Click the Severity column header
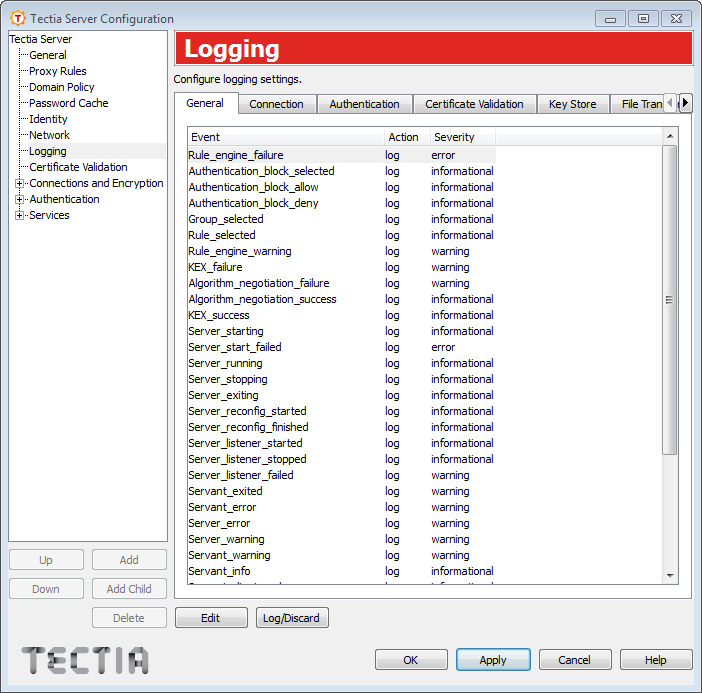This screenshot has height=693, width=702. [x=462, y=137]
